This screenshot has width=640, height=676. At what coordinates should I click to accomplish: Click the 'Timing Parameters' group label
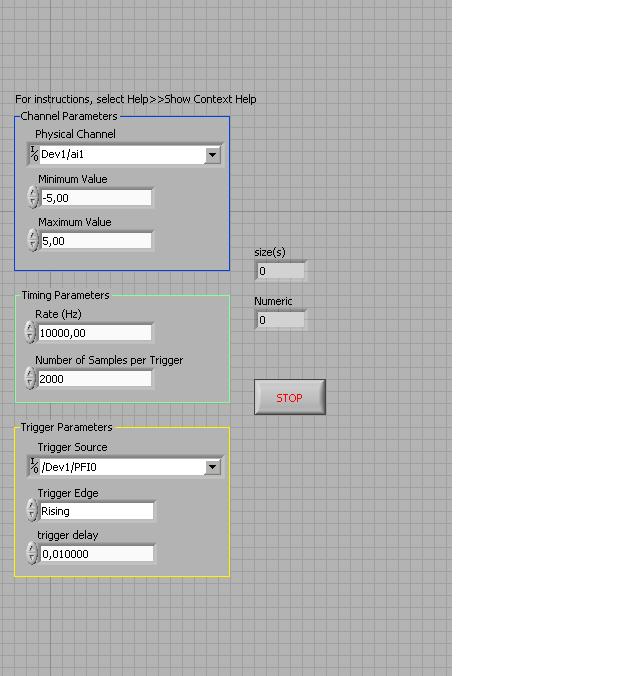[x=66, y=295]
